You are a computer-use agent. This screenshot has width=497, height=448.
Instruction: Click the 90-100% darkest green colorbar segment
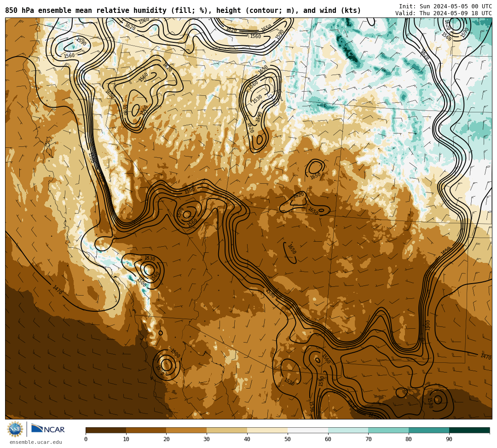pyautogui.click(x=469, y=430)
